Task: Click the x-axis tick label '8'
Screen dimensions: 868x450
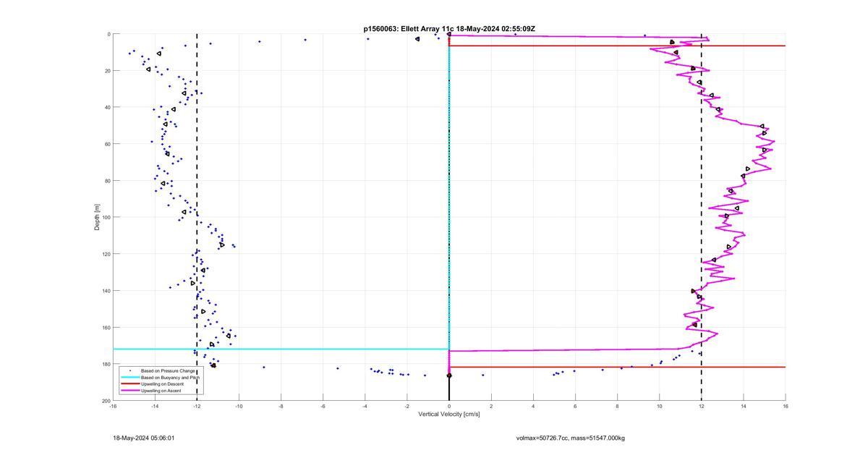Action: click(x=617, y=406)
